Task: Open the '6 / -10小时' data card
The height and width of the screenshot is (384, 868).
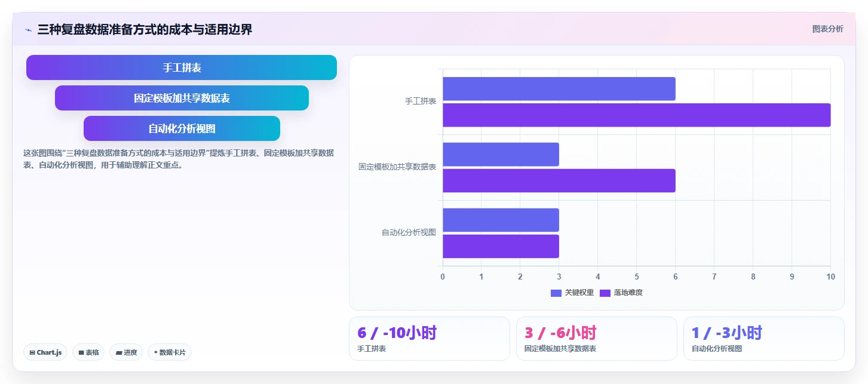Action: point(430,339)
